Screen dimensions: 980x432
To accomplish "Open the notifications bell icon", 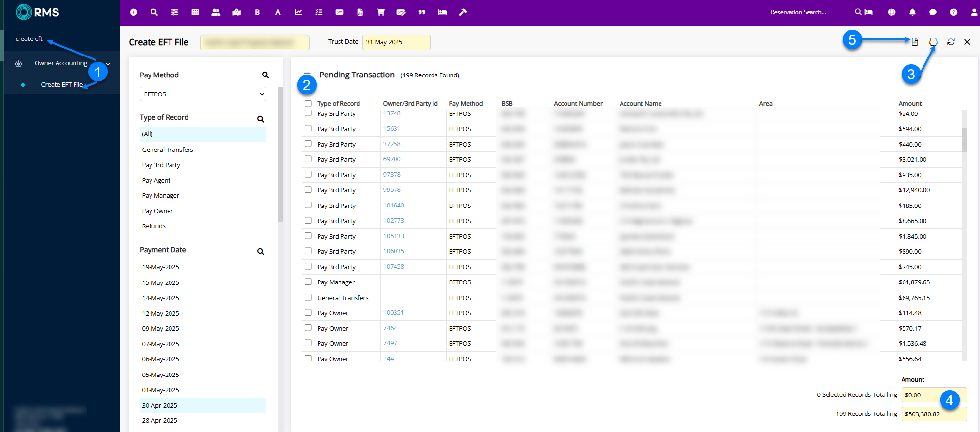I will coord(912,12).
